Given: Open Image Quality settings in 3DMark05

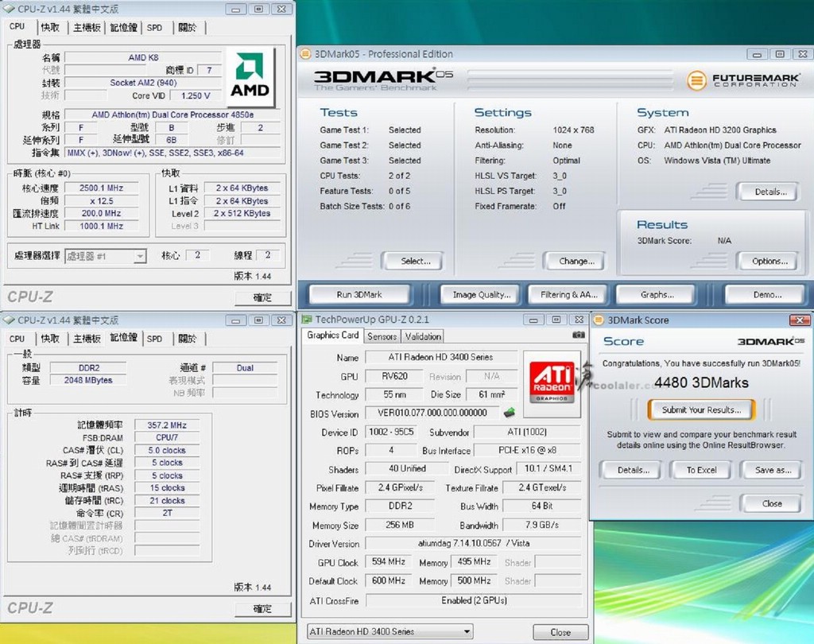Looking at the screenshot, I should click(482, 294).
